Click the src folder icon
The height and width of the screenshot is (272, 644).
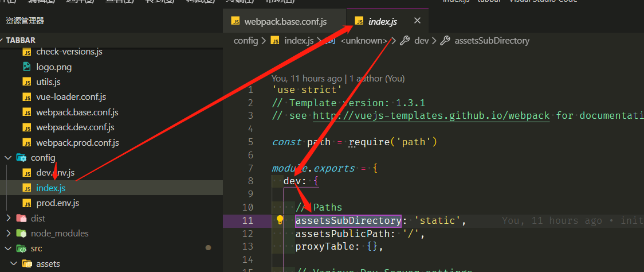click(21, 249)
